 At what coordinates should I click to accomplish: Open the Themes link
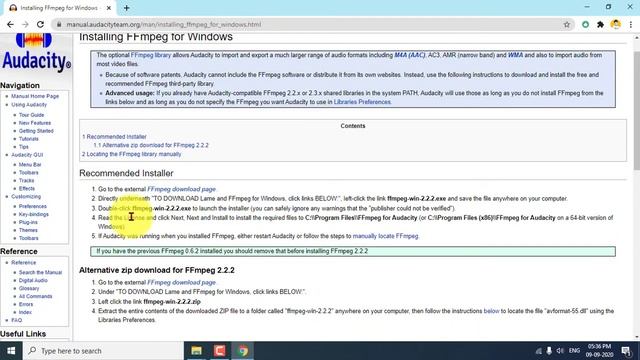coord(28,230)
